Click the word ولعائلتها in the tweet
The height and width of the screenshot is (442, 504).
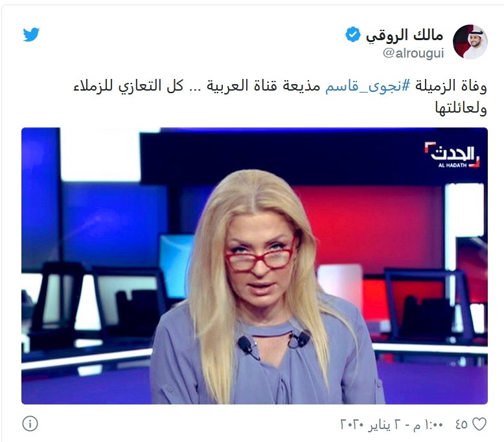[x=461, y=108]
